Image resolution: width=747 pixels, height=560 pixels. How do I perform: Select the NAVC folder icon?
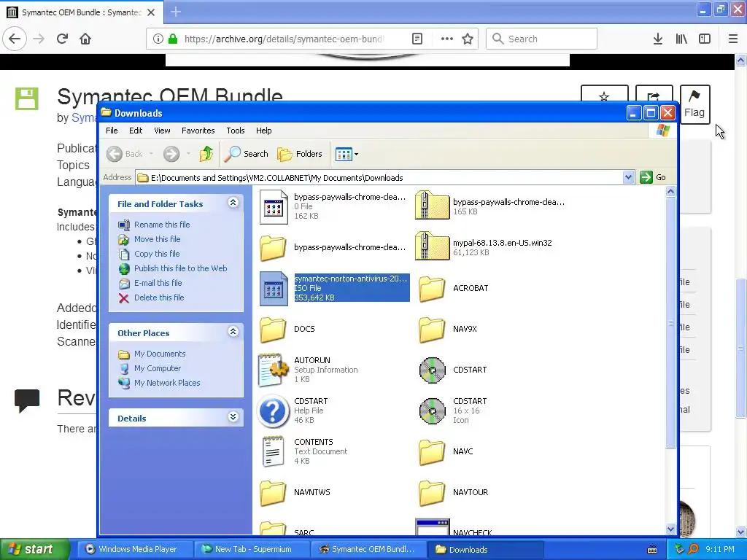tap(432, 451)
